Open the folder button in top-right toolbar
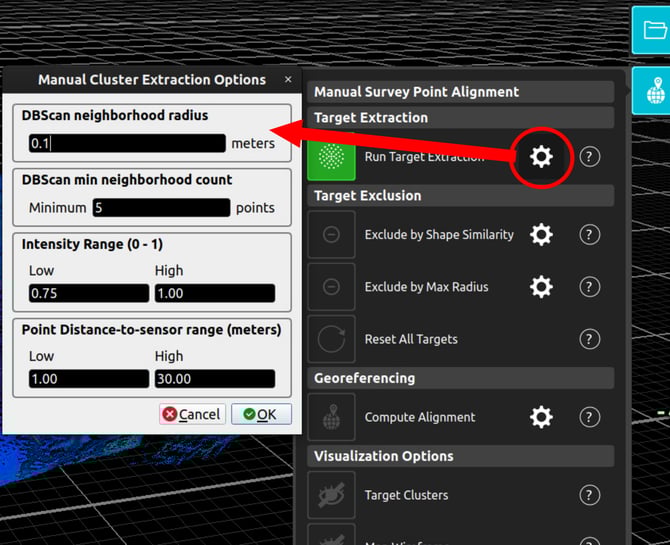This screenshot has width=670, height=545. click(x=652, y=30)
